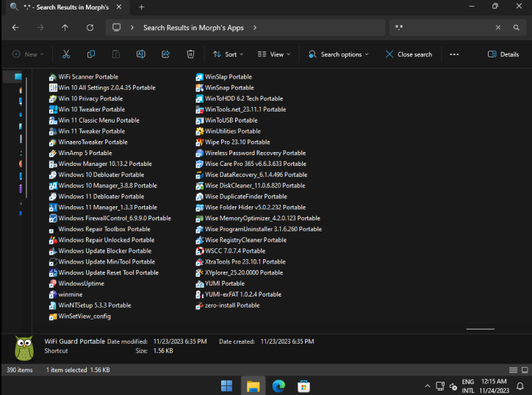Click the owl preview thumbnail in details pane
The height and width of the screenshot is (395, 532).
tap(24, 348)
